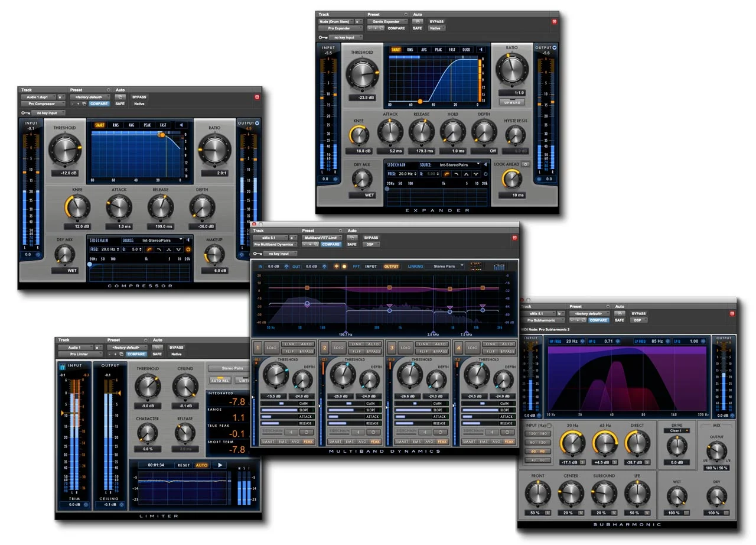This screenshot has height=545, width=756.
Task: Click the graph display icon in Multiband Dynamics header
Action: point(499,267)
